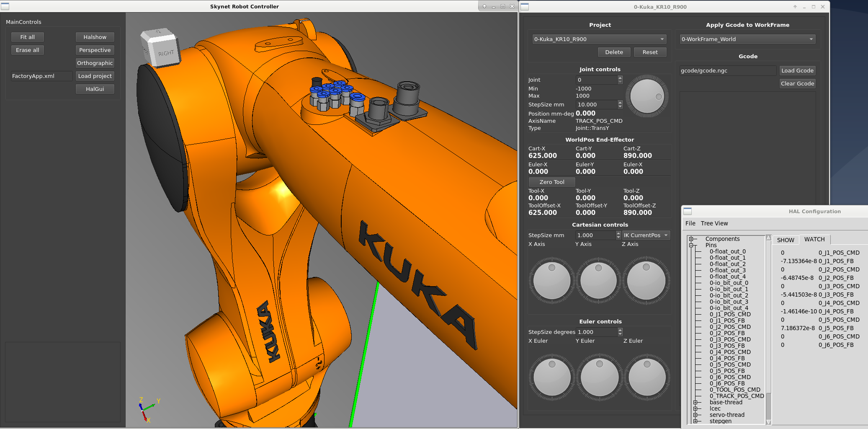Click 0_J6_POS_CMD in the WATCH list
The height and width of the screenshot is (429, 868).
click(839, 336)
